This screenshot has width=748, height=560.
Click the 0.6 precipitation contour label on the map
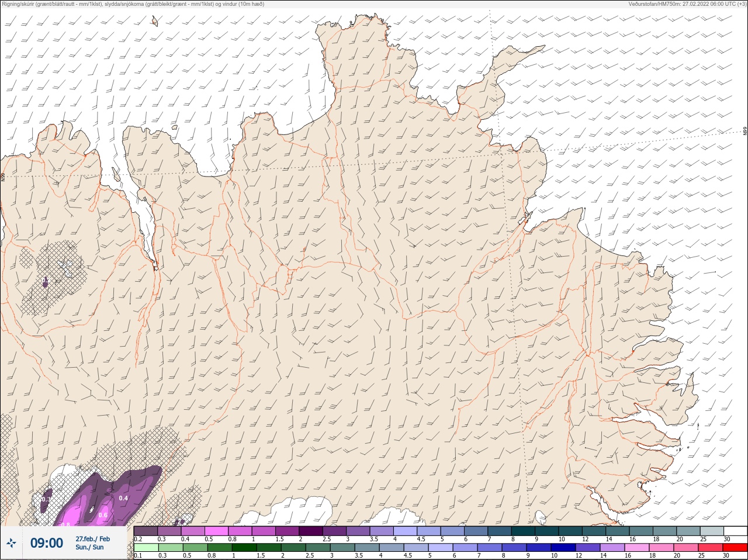(x=103, y=515)
